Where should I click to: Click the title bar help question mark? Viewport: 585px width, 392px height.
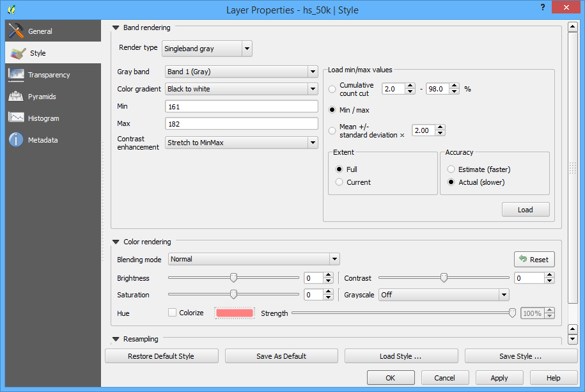pyautogui.click(x=542, y=7)
